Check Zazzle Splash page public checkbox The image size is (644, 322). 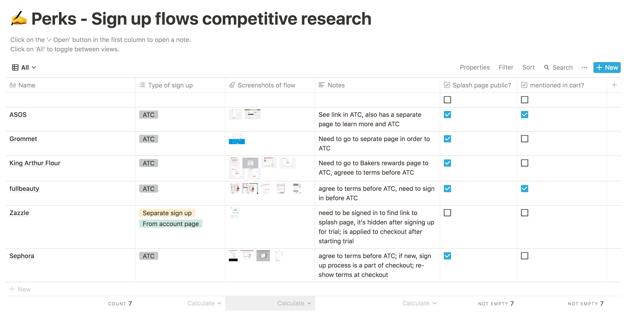[x=447, y=213]
